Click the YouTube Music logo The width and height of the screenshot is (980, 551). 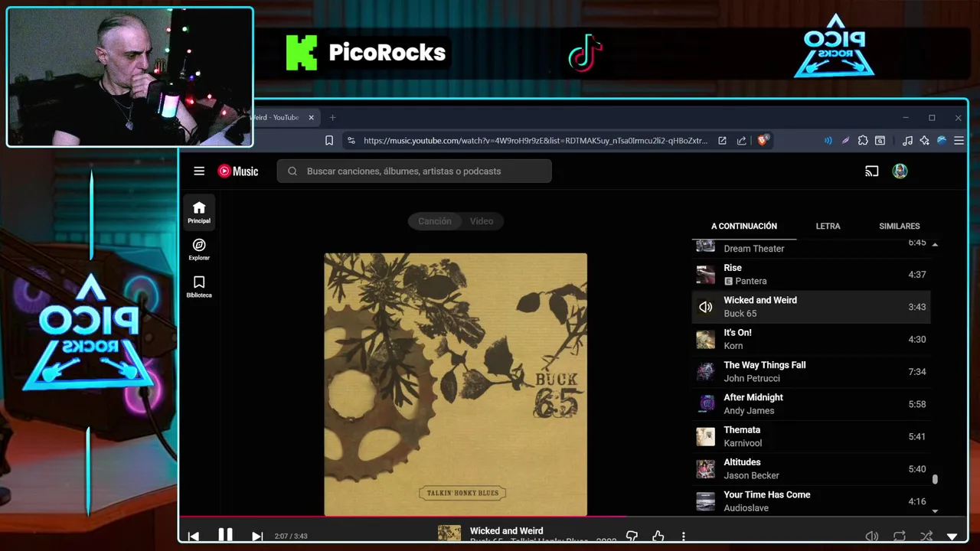[238, 171]
